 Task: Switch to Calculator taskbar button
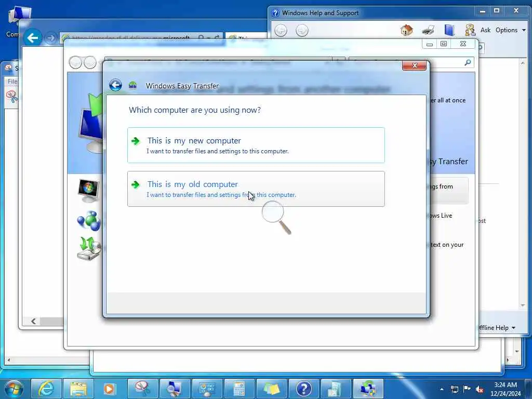click(240, 389)
